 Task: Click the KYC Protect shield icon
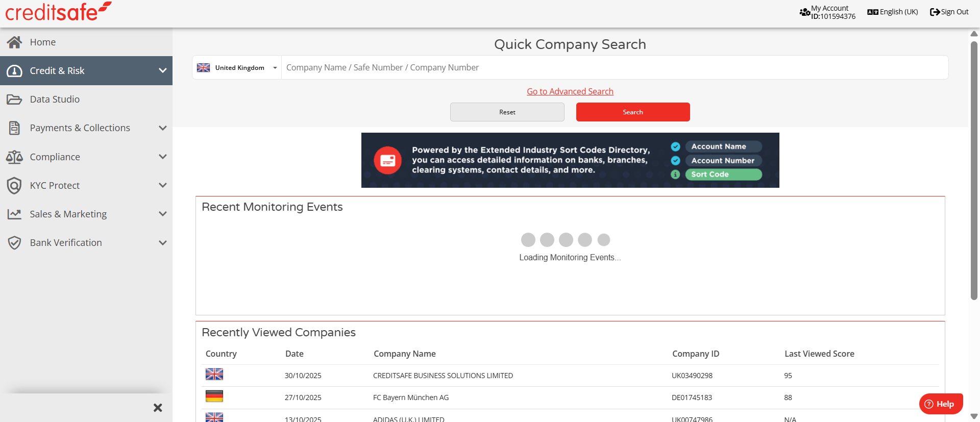14,186
